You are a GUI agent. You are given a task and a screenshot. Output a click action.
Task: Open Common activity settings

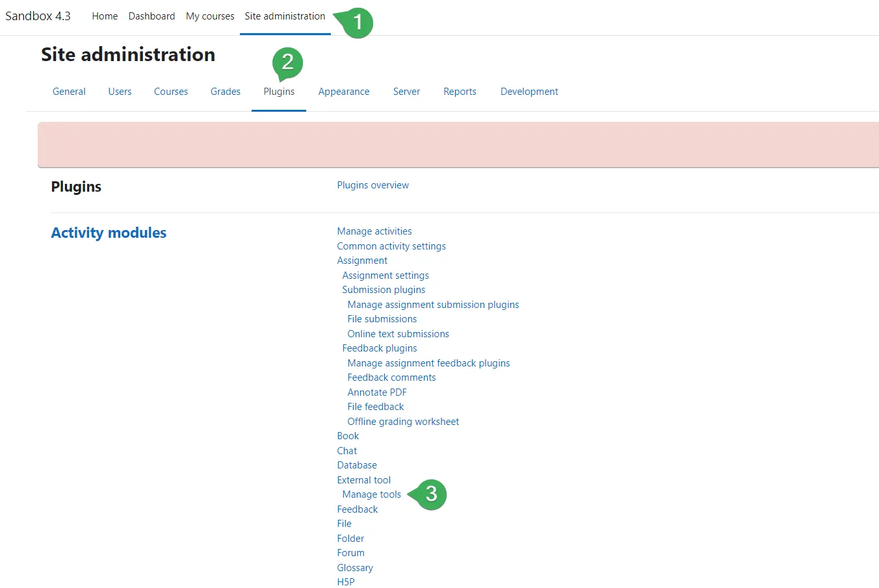[x=391, y=246]
